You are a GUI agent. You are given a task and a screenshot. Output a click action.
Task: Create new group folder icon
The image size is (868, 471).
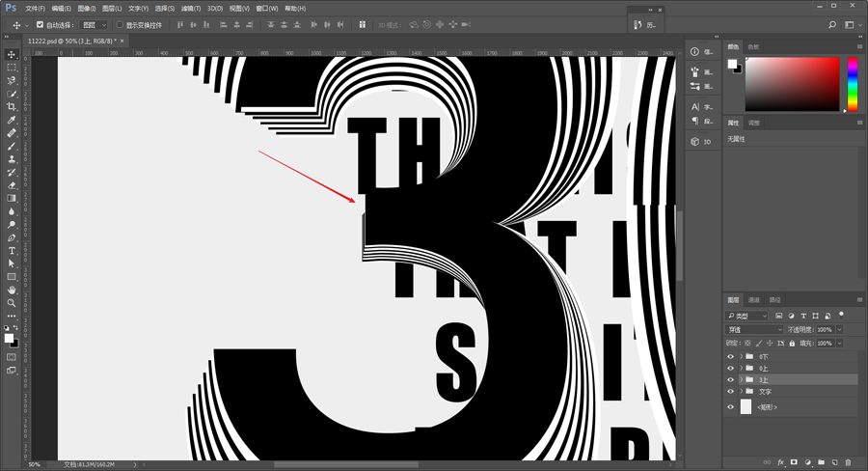click(822, 462)
